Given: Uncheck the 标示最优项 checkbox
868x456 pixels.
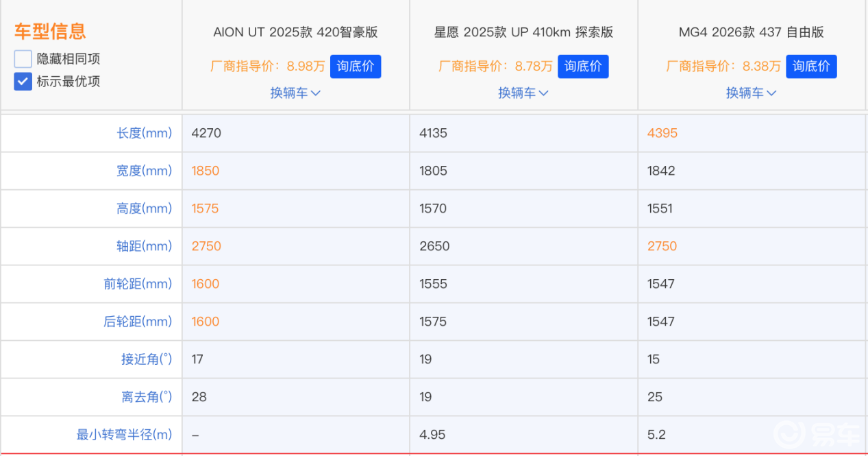Looking at the screenshot, I should (x=23, y=82).
